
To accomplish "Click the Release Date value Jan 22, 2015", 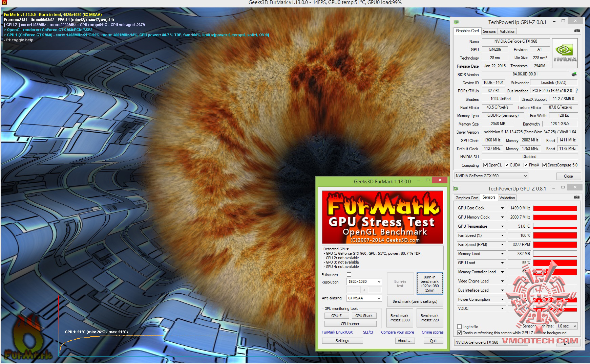I will pyautogui.click(x=495, y=66).
